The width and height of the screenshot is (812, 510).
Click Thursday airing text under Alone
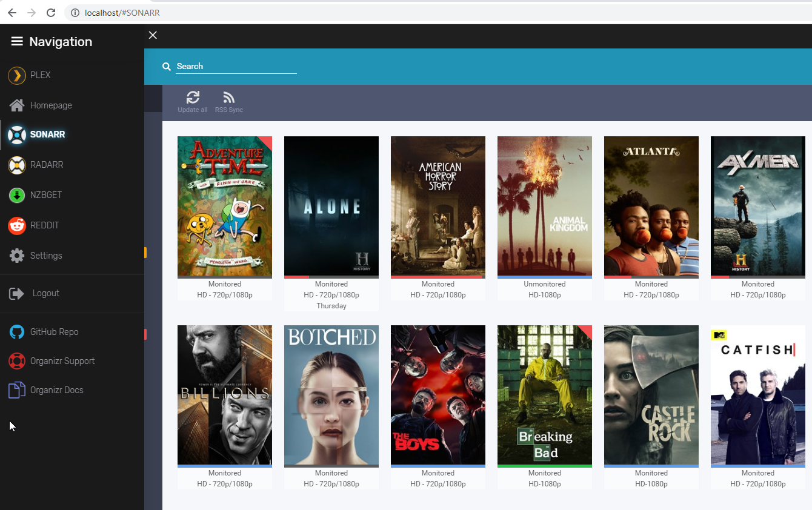(x=331, y=306)
